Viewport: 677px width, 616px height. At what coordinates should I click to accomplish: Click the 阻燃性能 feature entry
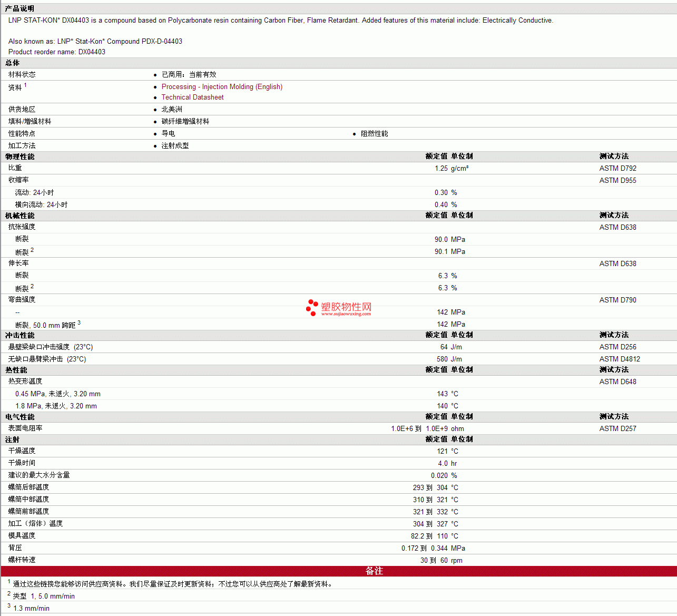tap(375, 134)
